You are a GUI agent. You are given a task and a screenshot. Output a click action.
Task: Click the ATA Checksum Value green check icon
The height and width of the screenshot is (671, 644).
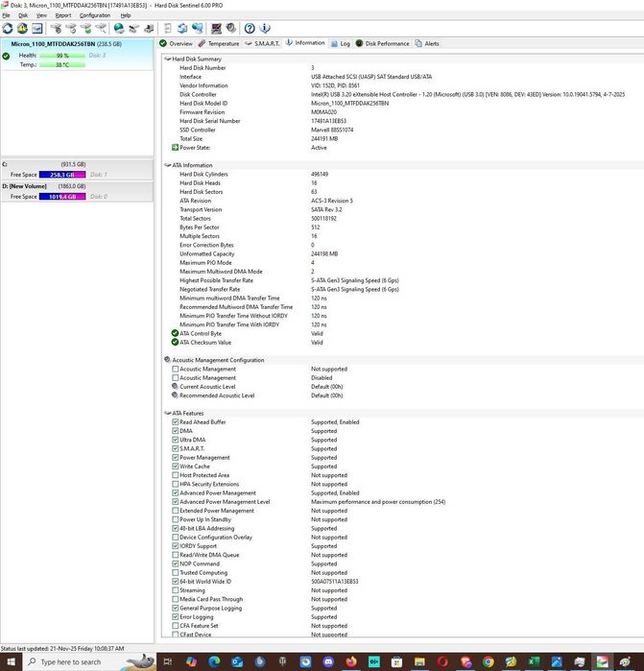[175, 343]
